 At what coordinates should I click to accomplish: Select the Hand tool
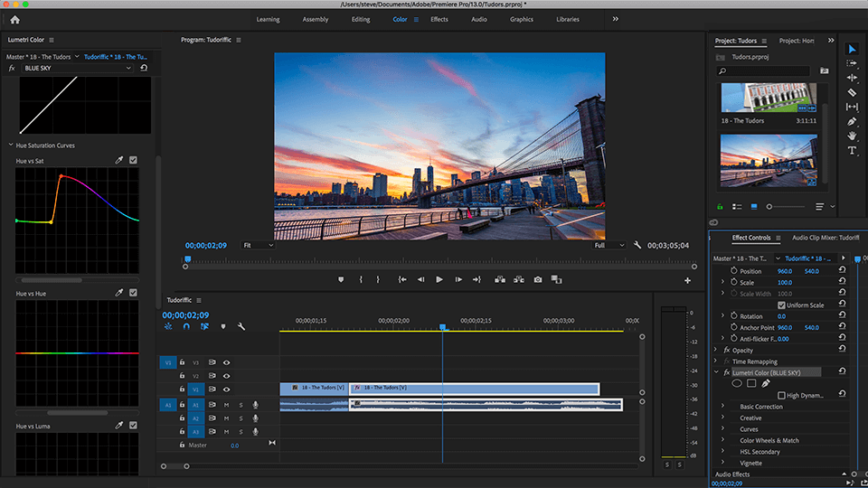coord(852,136)
